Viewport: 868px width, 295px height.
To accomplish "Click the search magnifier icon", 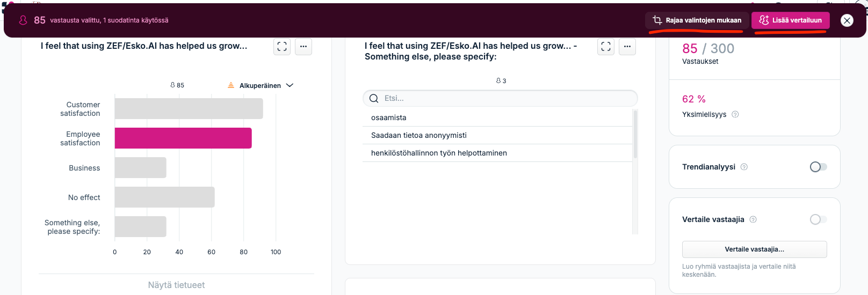I will [x=374, y=99].
